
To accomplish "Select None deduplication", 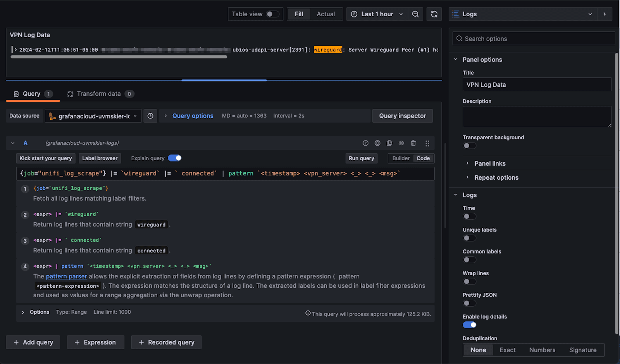I will tap(478, 350).
